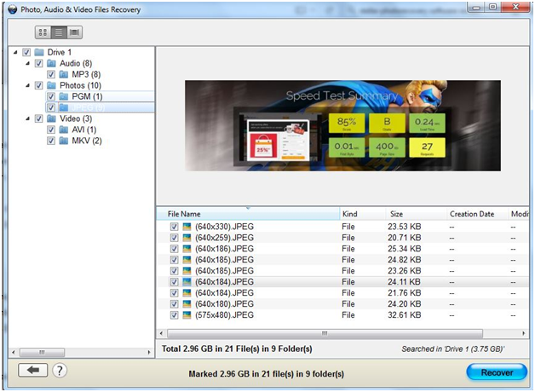Click image icon of (640x330).JPEG

click(x=187, y=227)
